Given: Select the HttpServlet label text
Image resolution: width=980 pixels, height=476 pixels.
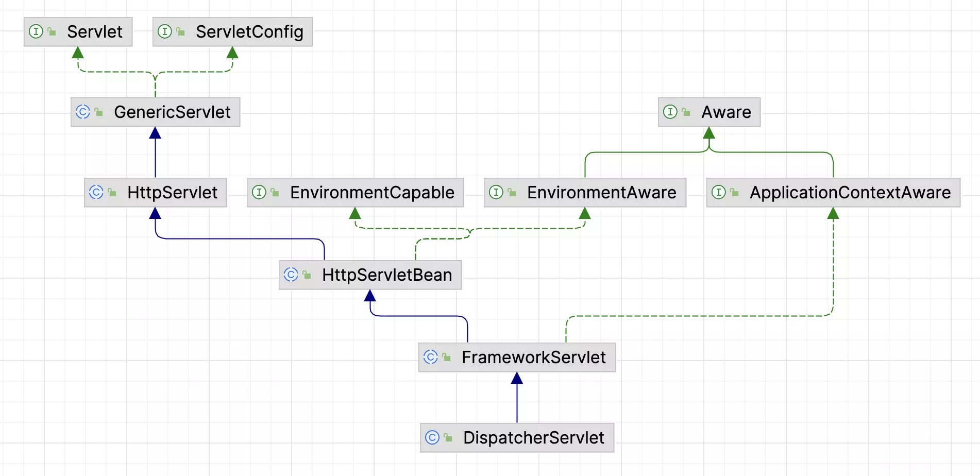Looking at the screenshot, I should [173, 193].
